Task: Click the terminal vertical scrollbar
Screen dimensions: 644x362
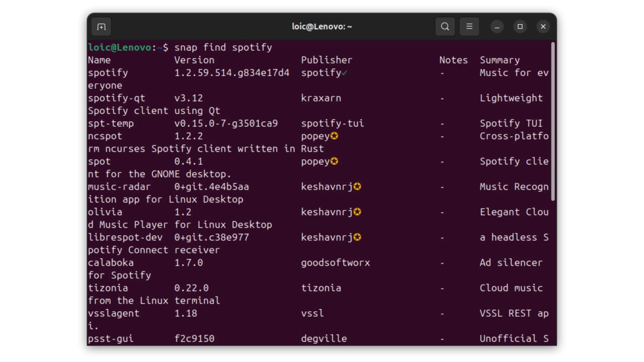Action: coord(553,122)
